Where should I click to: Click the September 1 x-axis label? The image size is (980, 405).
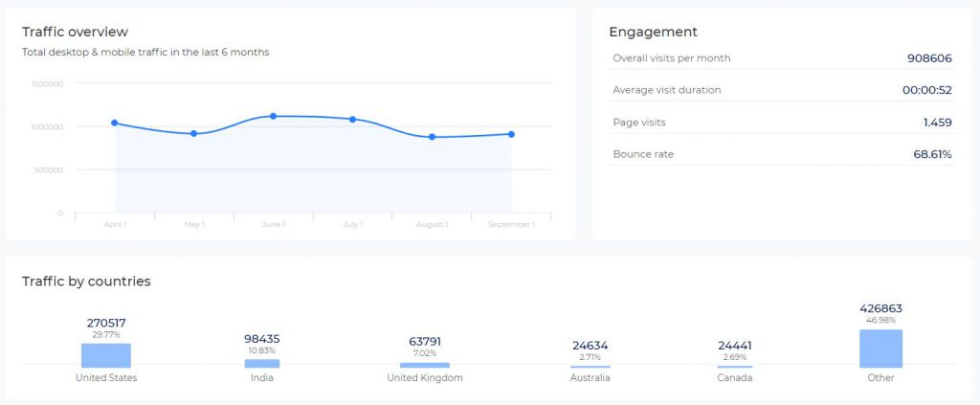(x=511, y=224)
